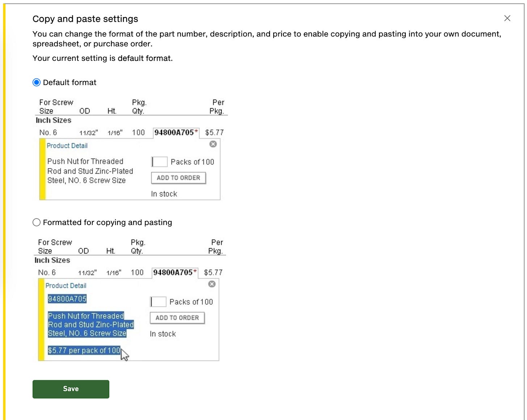Click the Copy and paste settings heading
527x420 pixels.
85,19
